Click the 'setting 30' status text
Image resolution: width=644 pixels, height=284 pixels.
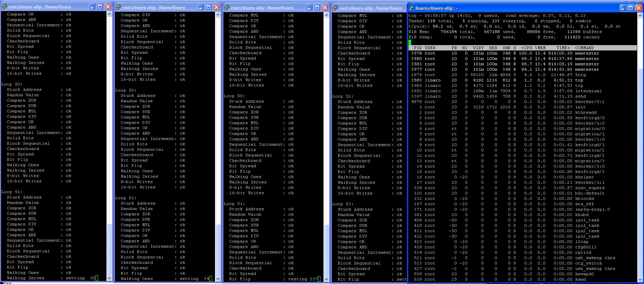[x=81, y=278]
